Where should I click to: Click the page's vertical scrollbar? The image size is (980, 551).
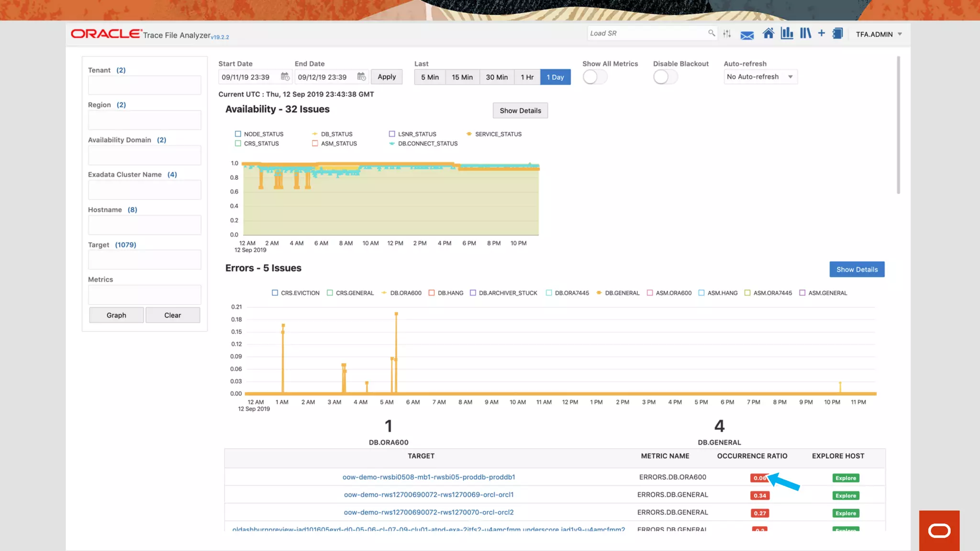[898, 125]
